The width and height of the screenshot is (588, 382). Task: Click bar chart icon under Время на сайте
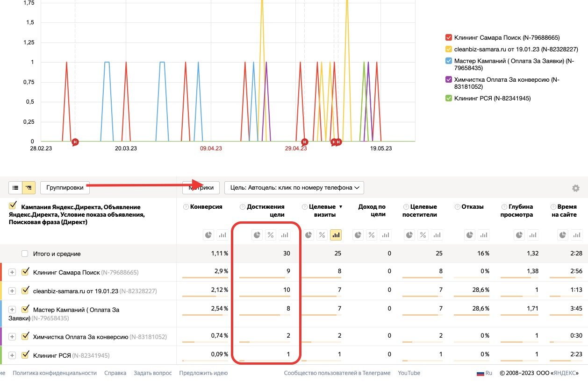[576, 235]
